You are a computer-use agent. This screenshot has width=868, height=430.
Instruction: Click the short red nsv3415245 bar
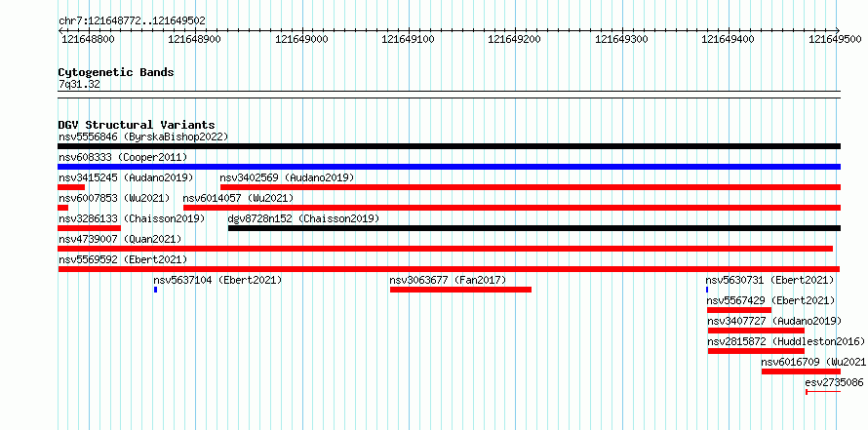pyautogui.click(x=71, y=187)
